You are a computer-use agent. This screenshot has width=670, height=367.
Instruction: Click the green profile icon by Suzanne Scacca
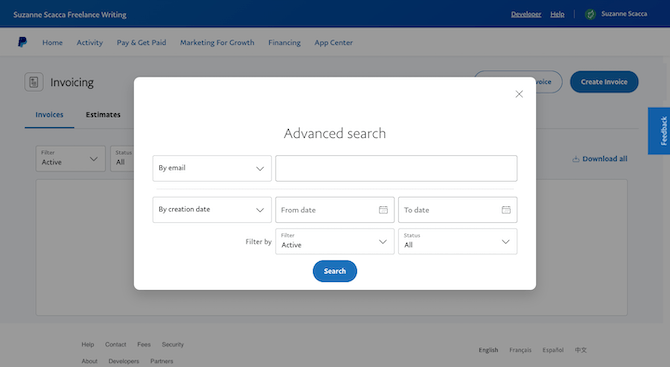coord(590,14)
